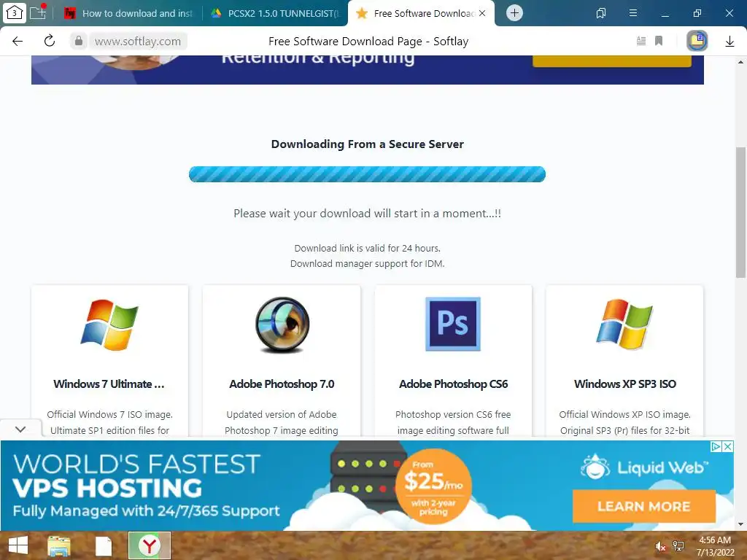This screenshot has width=747, height=560.
Task: Click the Adobe Photoshop 7.0 eye icon
Action: coord(282,324)
